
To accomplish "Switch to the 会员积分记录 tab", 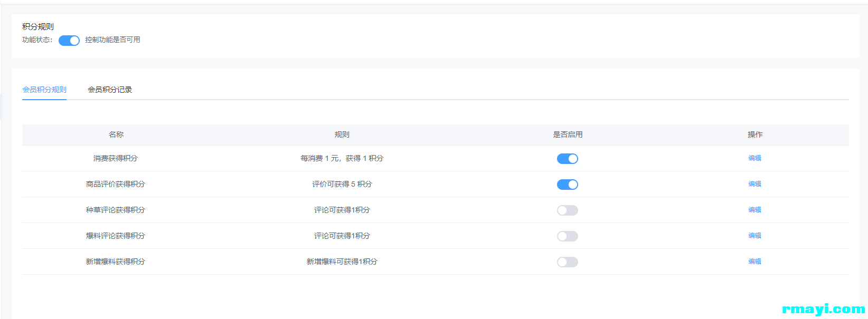I will coord(110,90).
